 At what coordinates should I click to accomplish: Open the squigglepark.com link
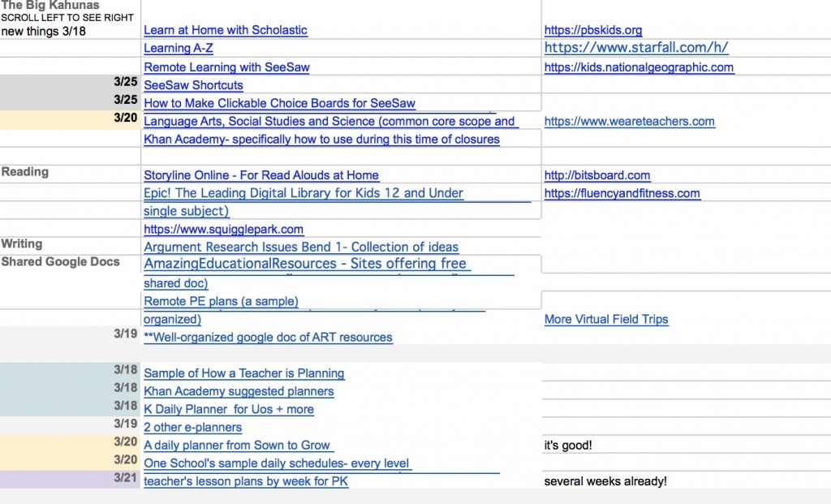[x=224, y=230]
